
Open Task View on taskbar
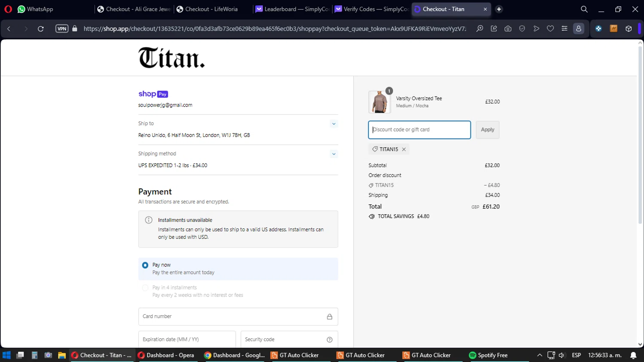(20, 355)
